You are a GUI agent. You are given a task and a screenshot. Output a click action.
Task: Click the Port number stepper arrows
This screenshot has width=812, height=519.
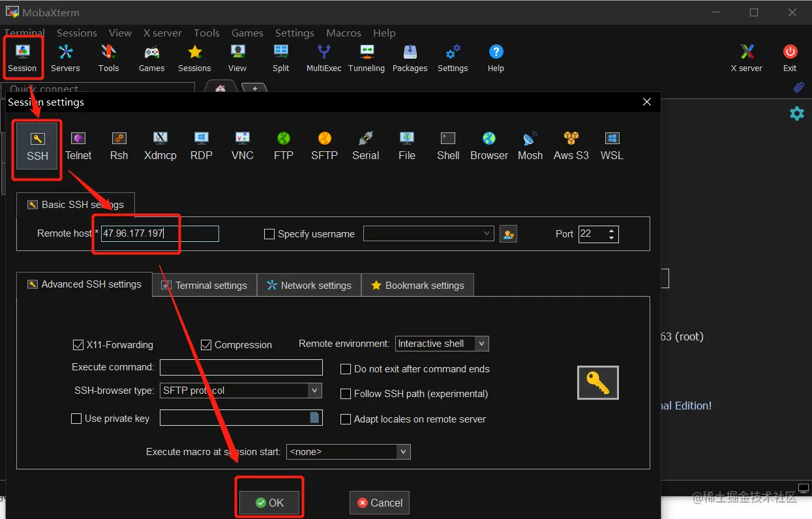pyautogui.click(x=612, y=233)
